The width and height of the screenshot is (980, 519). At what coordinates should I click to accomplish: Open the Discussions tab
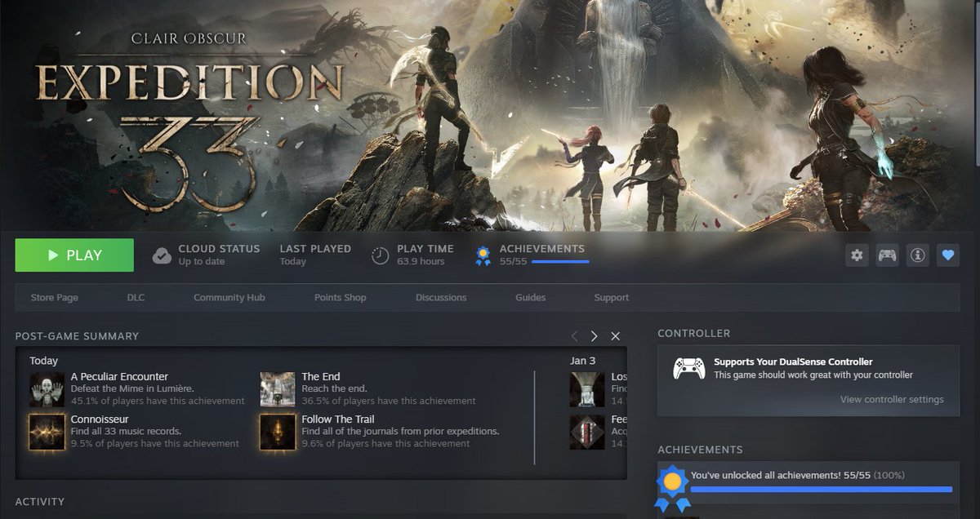pyautogui.click(x=441, y=298)
